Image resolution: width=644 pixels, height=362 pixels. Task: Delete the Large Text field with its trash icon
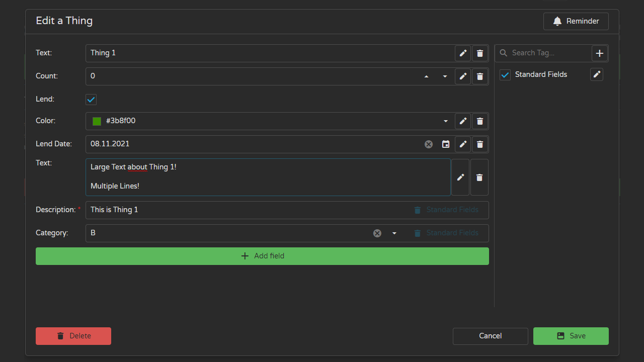point(479,177)
